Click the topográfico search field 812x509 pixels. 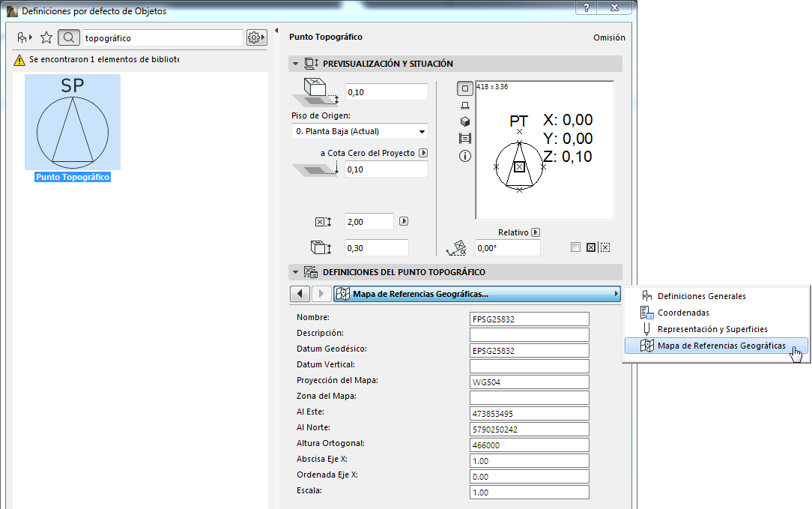point(163,37)
